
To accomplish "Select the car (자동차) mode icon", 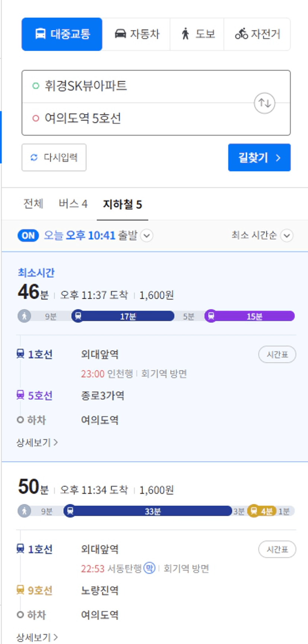I will 120,34.
